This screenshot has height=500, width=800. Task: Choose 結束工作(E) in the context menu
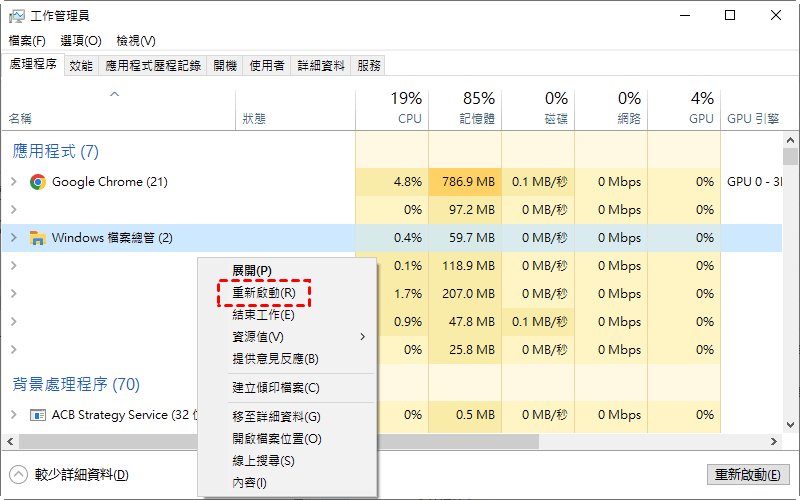[287, 315]
